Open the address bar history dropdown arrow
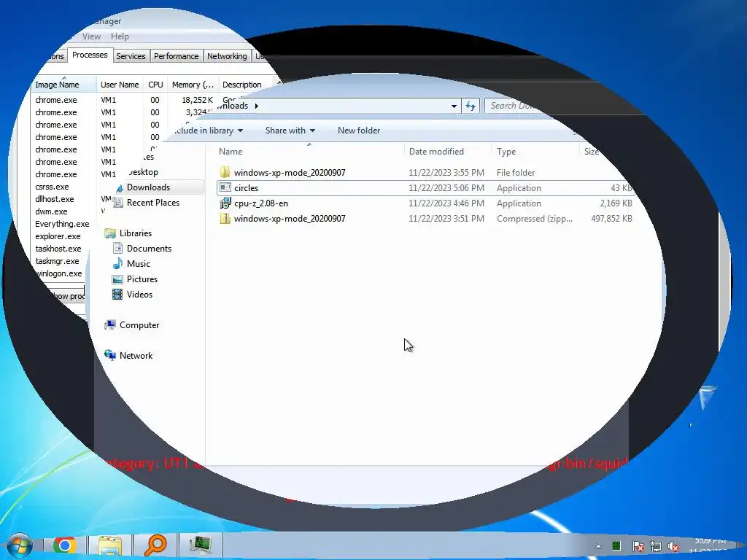The width and height of the screenshot is (747, 560). click(454, 106)
